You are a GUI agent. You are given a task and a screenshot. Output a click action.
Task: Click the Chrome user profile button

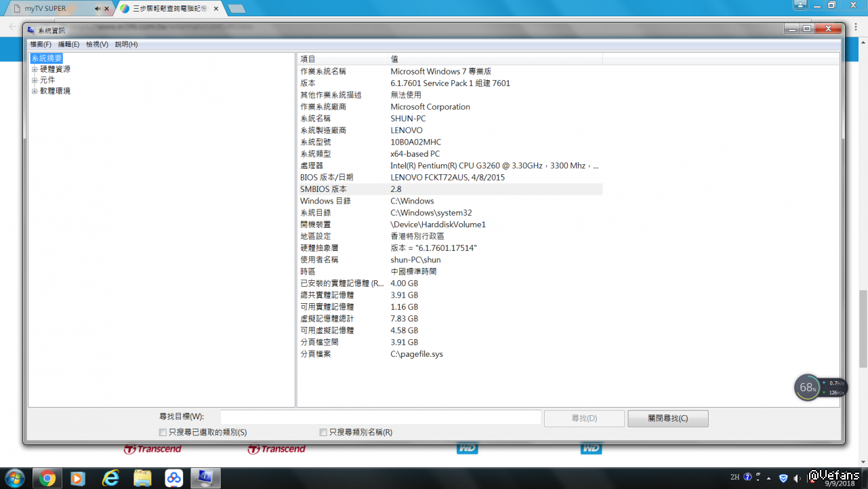pos(800,5)
